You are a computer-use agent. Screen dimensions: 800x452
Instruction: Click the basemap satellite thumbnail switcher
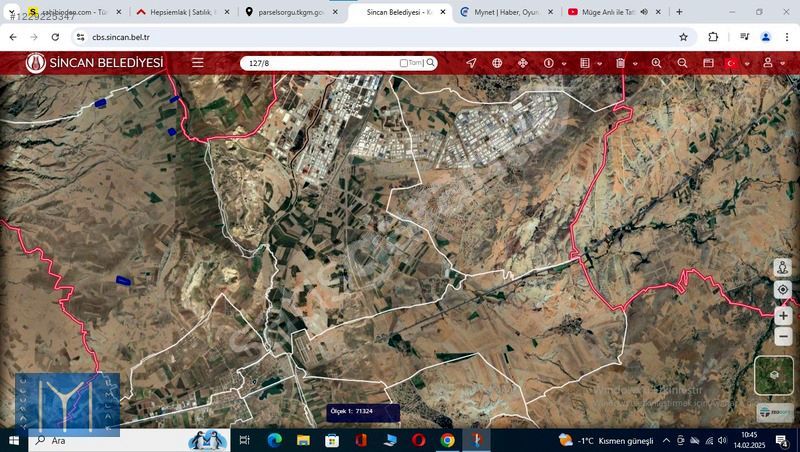773,375
